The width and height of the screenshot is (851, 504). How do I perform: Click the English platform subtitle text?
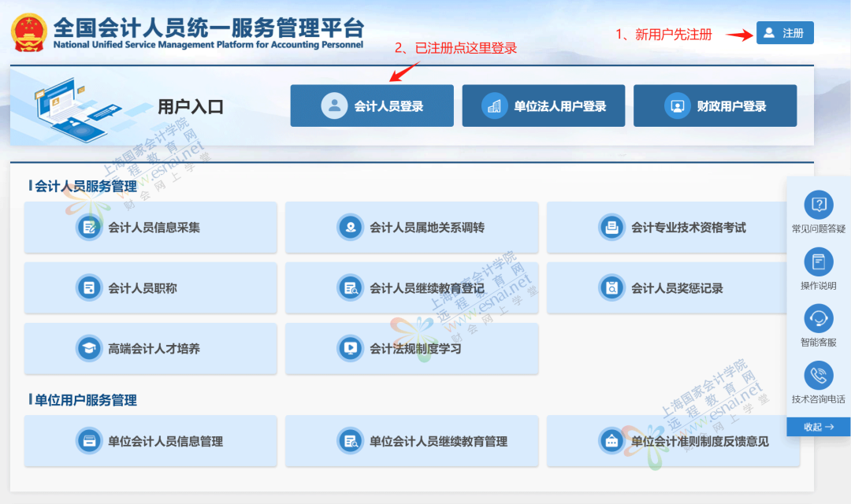coord(208,44)
